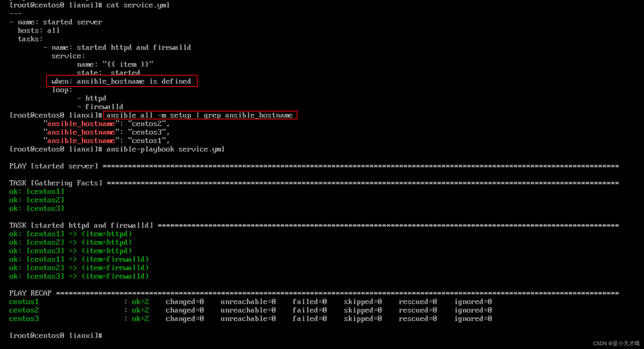Click 'unreachable=0' in the centos1 recap row

pos(248,302)
